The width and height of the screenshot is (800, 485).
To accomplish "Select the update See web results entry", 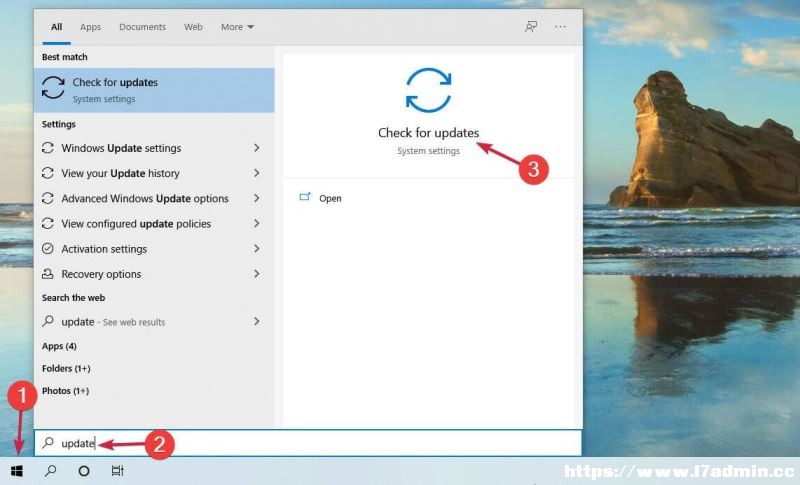I will pyautogui.click(x=154, y=321).
